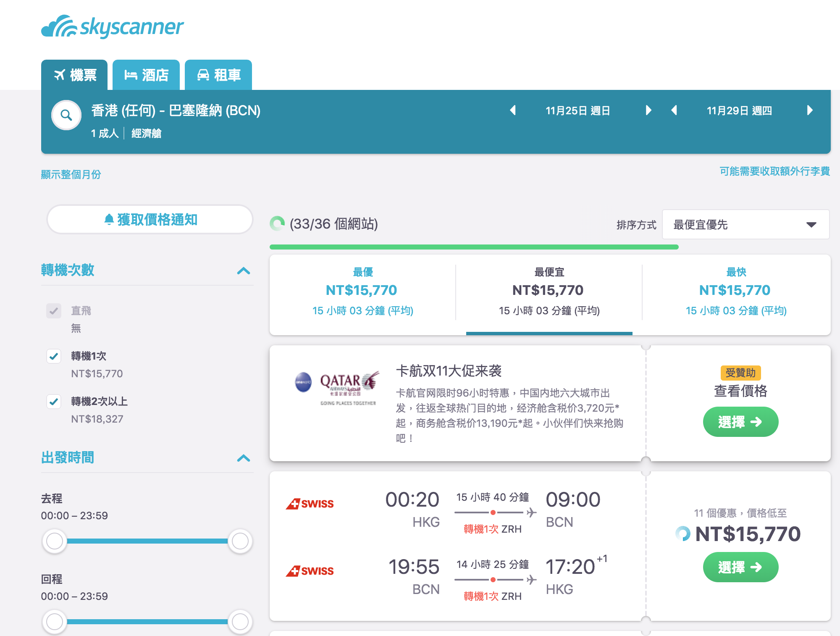The height and width of the screenshot is (636, 840).
Task: Click the price alert bell icon
Action: [x=109, y=219]
